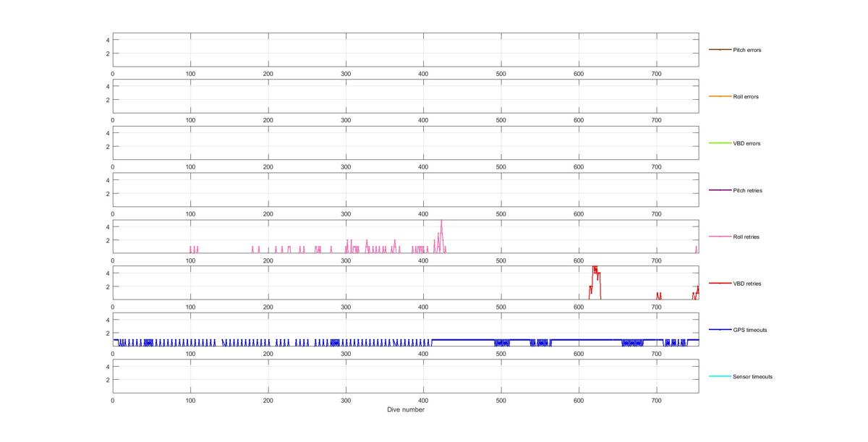Click the "Pitch errors" legend label
This screenshot has height=442, width=868.
pos(746,50)
